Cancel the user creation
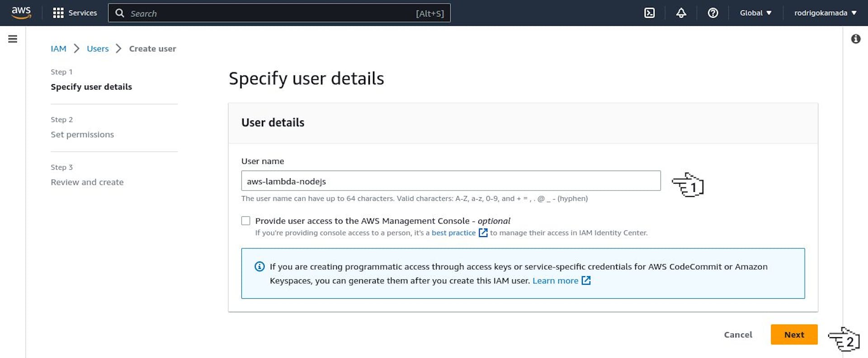 [x=738, y=334]
